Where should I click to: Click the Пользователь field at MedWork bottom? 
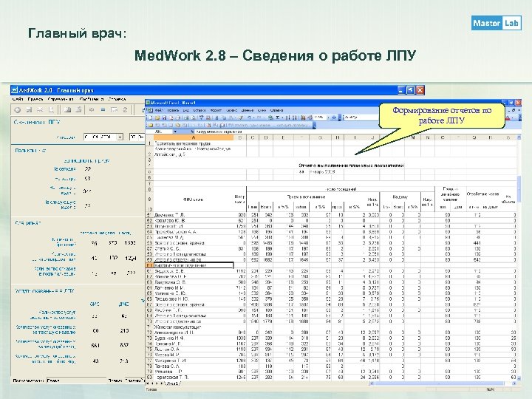coord(76,381)
